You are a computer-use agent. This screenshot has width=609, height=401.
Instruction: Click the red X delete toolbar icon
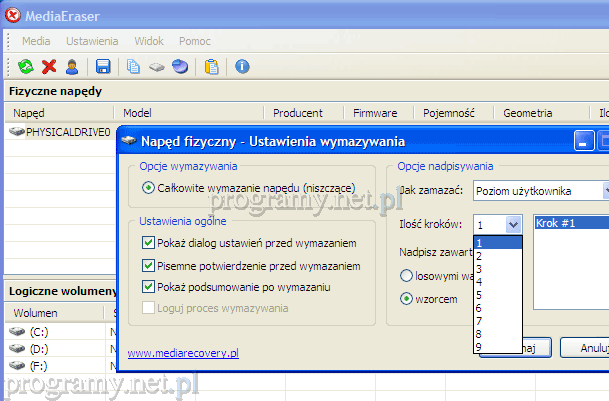point(48,67)
